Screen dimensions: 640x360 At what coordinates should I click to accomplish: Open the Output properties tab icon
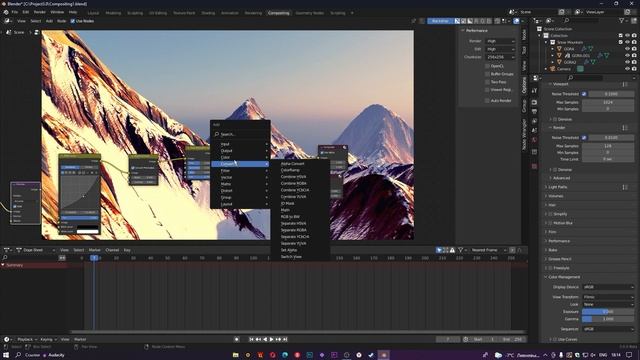click(534, 111)
